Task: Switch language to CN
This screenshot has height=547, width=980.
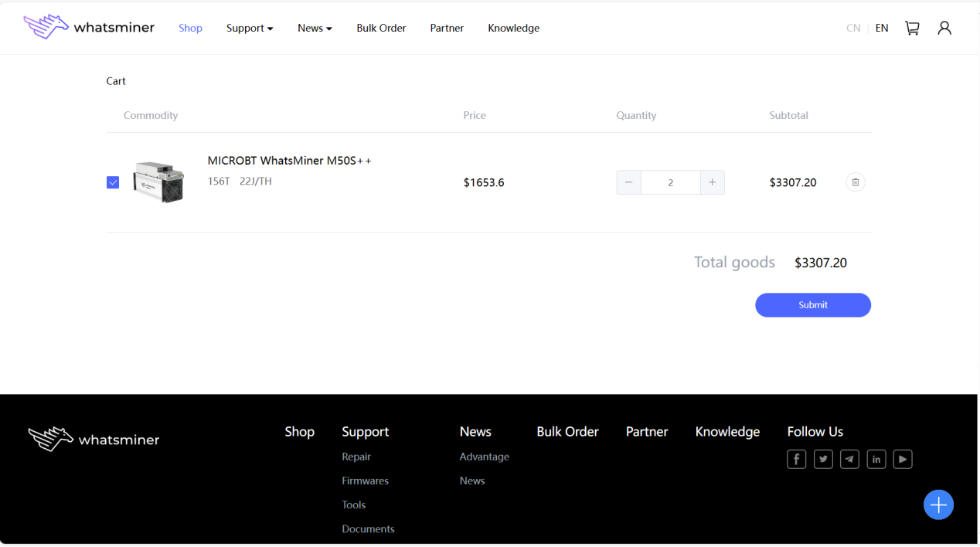Action: point(853,28)
